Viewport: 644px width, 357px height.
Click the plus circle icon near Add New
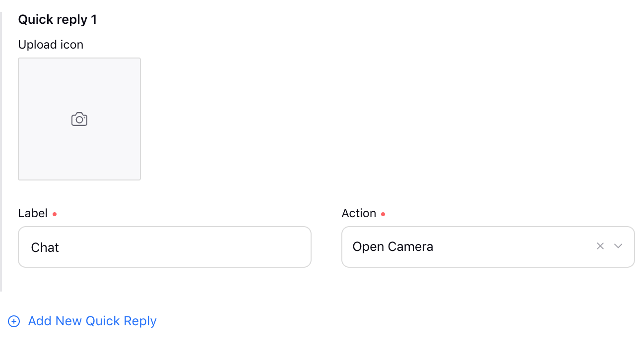coord(14,321)
